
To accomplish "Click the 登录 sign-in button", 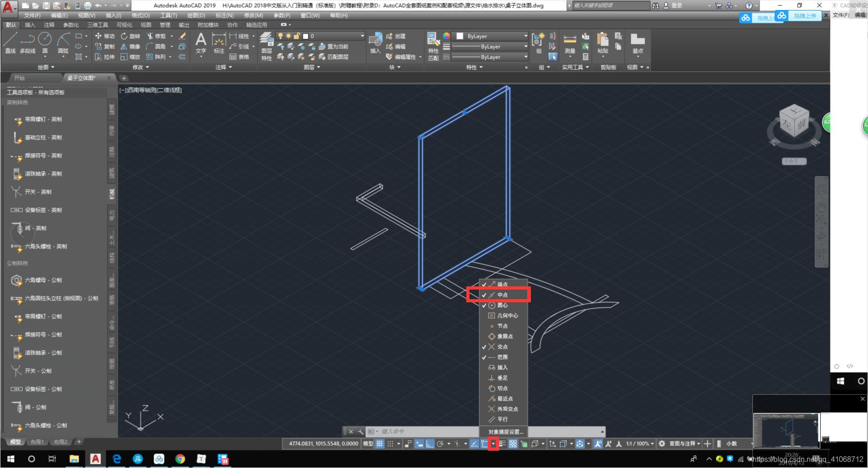I will pos(672,5).
